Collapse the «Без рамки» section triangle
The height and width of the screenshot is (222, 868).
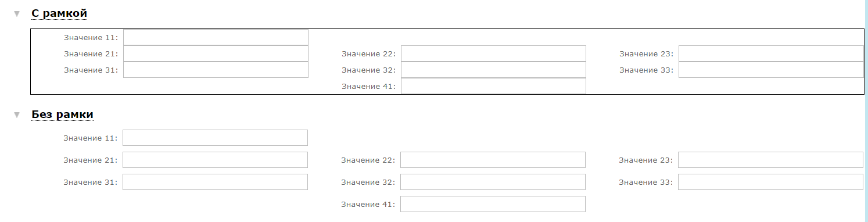point(17,115)
